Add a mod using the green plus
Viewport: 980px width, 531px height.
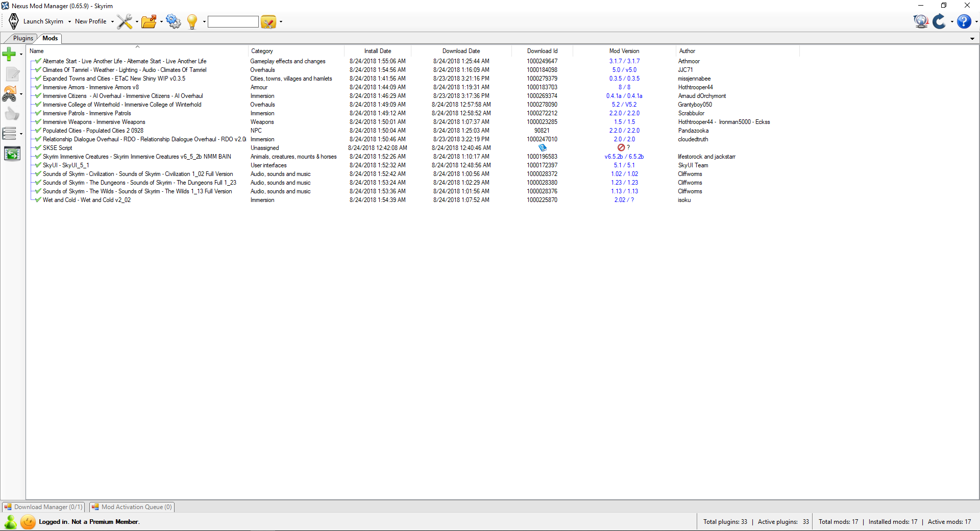pyautogui.click(x=9, y=54)
